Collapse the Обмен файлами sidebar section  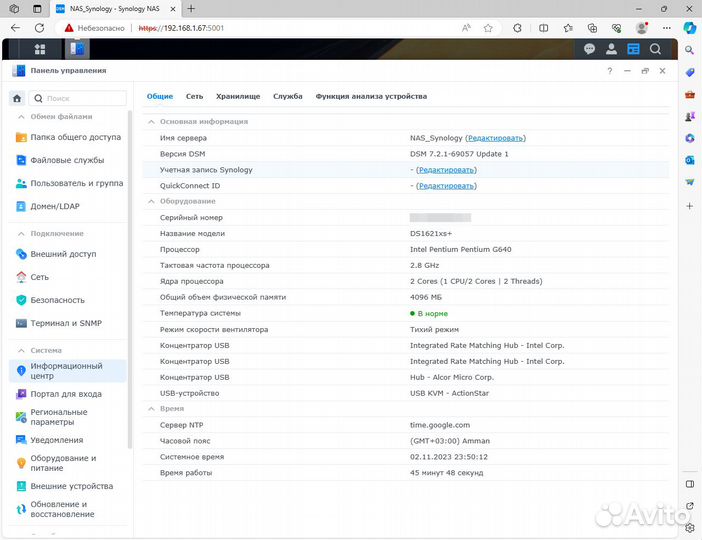(22, 117)
